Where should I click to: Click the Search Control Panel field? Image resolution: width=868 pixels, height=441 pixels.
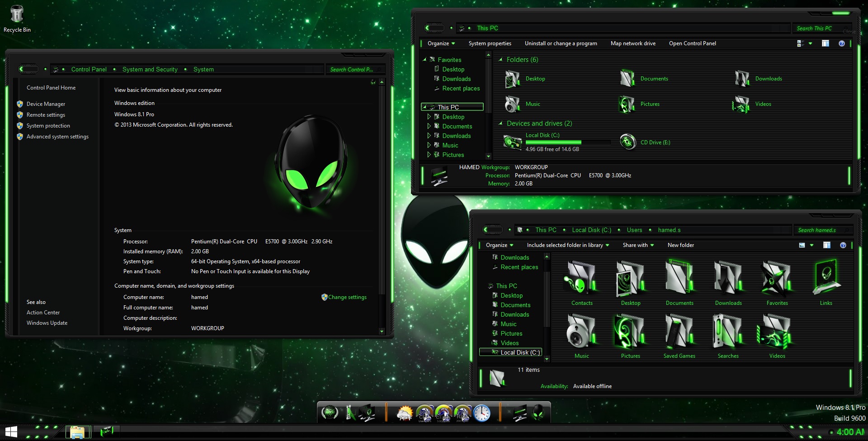click(351, 70)
